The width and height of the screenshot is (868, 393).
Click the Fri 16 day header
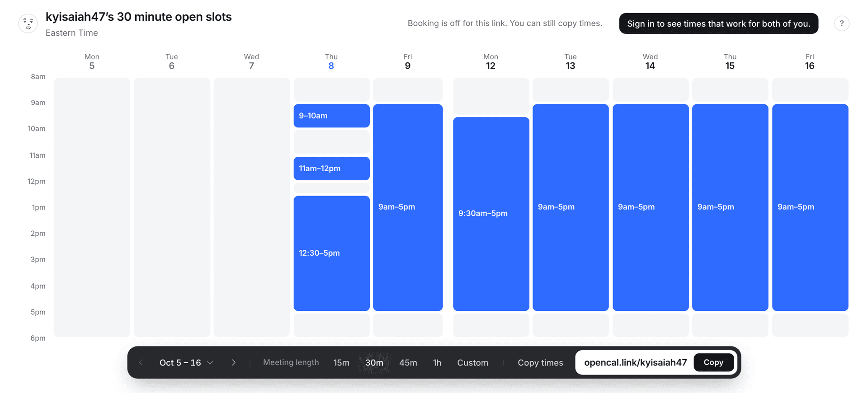tap(810, 61)
